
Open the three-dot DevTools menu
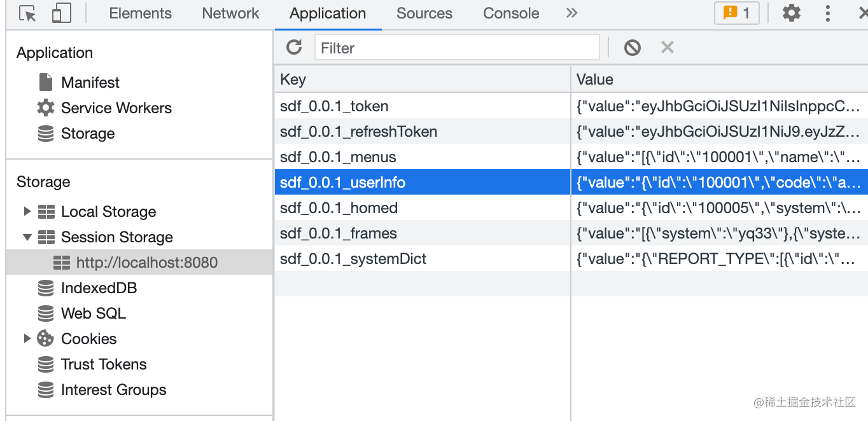[827, 13]
